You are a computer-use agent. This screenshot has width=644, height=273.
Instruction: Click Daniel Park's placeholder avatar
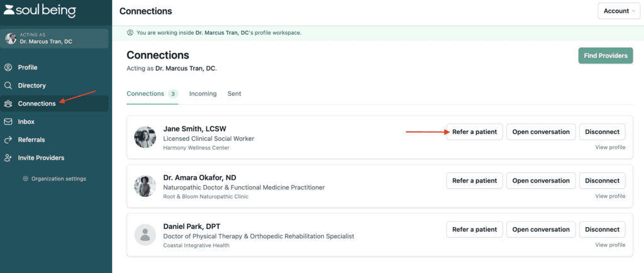point(145,235)
